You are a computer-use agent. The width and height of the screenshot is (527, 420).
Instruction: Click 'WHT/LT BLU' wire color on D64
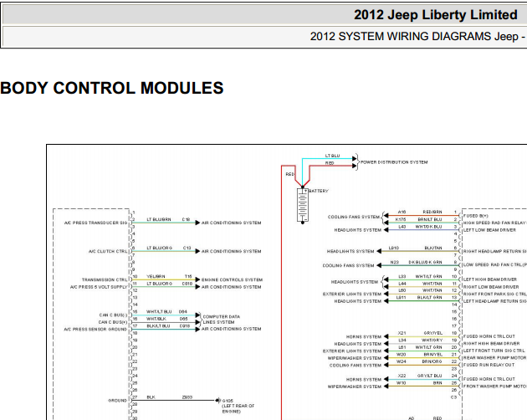coord(159,312)
